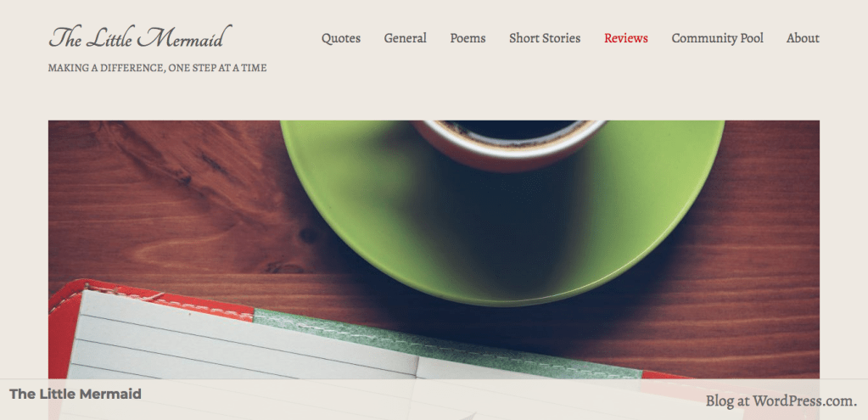The image size is (868, 420).
Task: Click the tagline Making a Difference text
Action: pos(157,68)
